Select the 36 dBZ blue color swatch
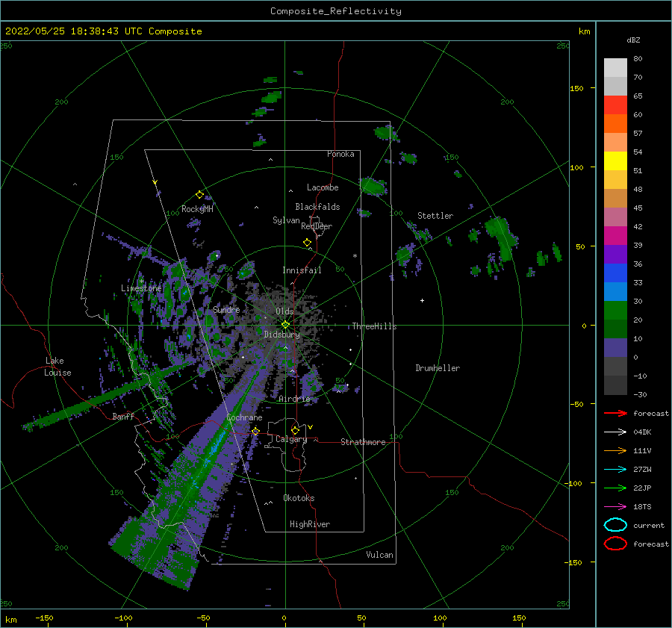Image resolution: width=672 pixels, height=628 pixels. (615, 273)
